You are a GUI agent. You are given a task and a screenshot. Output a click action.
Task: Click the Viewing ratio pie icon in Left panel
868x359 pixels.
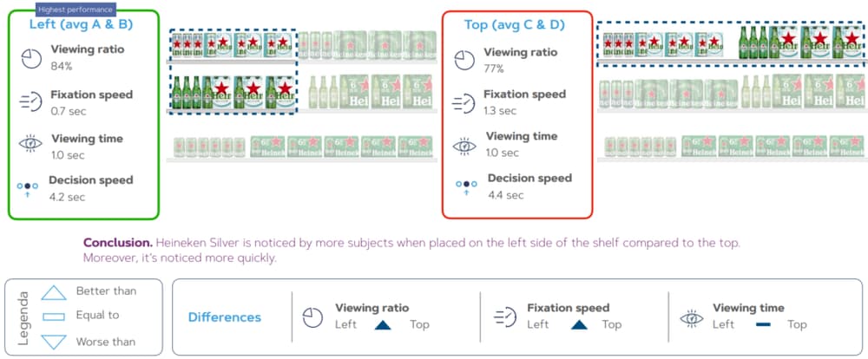(30, 57)
